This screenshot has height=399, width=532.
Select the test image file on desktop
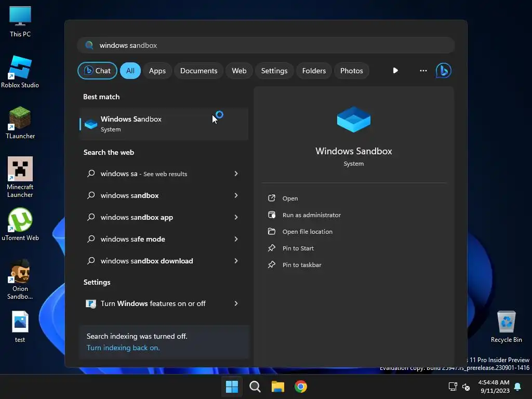20,326
